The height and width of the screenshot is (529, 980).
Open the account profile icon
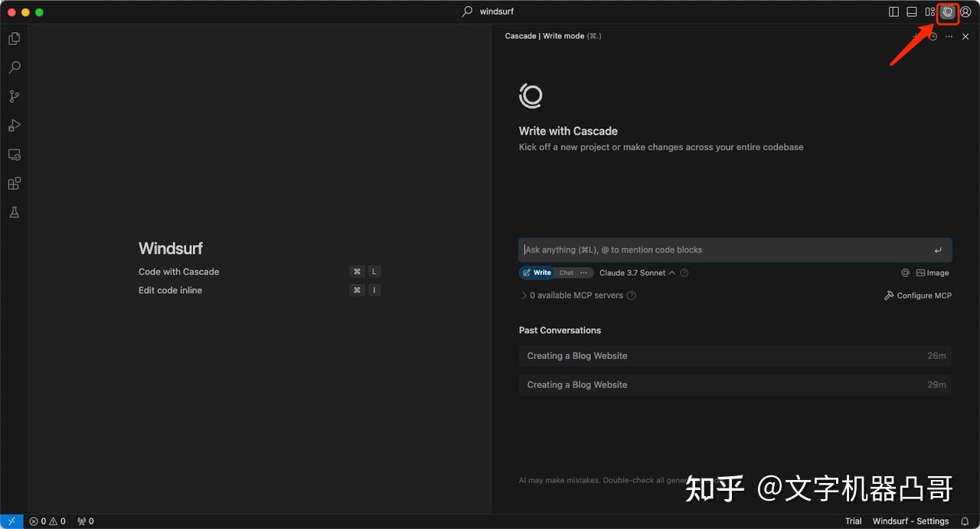965,11
